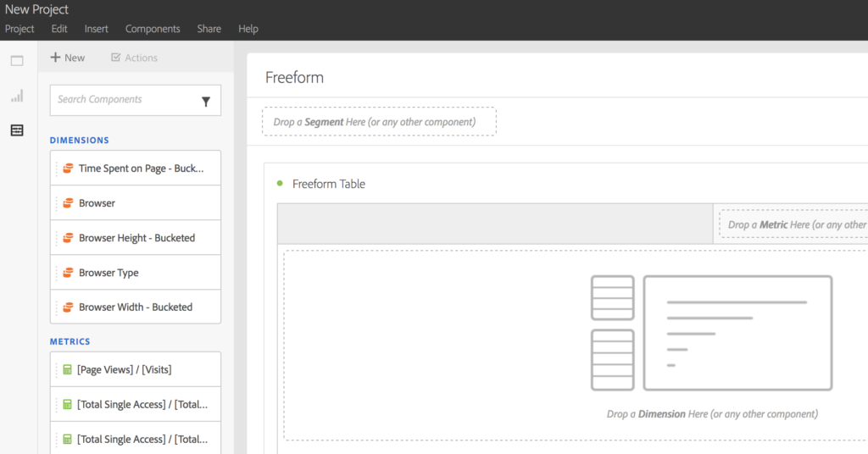Click the Drop a Segment Here zone
This screenshot has width=868, height=454.
(x=379, y=122)
